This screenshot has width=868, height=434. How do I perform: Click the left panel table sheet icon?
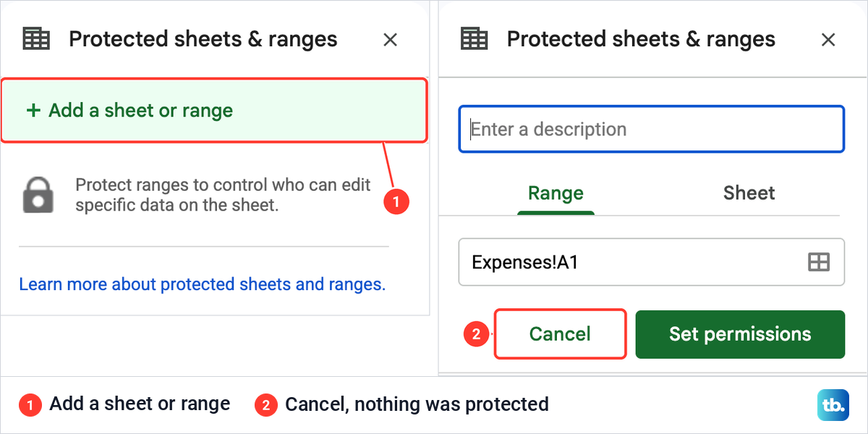click(x=36, y=39)
